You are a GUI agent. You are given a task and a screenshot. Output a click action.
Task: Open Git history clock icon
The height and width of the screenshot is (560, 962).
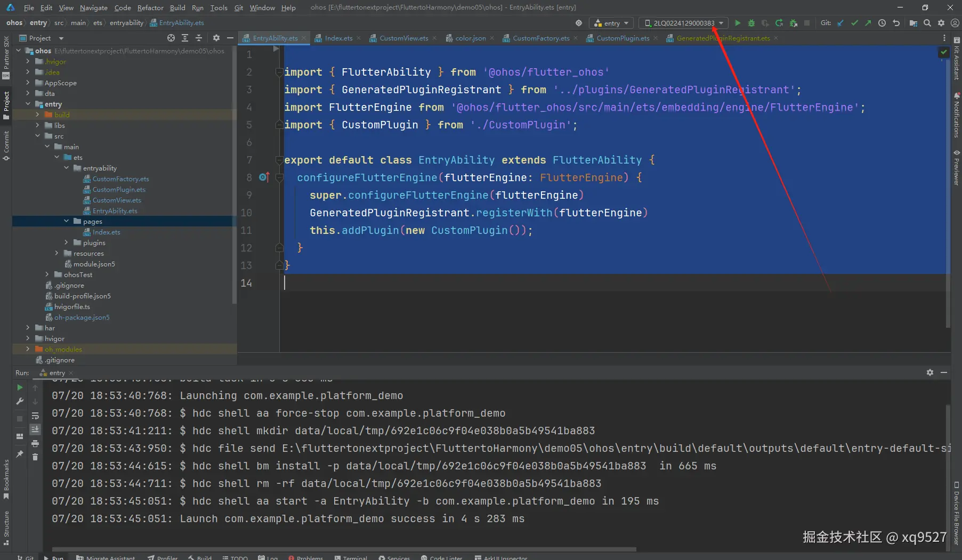click(x=882, y=23)
